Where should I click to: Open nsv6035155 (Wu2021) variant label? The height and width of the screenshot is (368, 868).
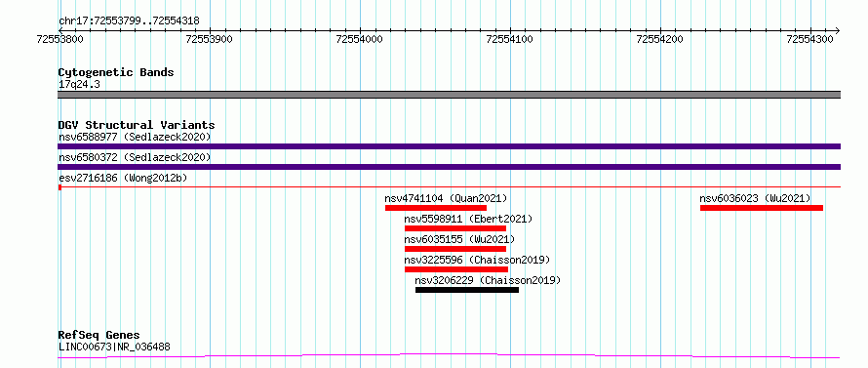(x=459, y=239)
